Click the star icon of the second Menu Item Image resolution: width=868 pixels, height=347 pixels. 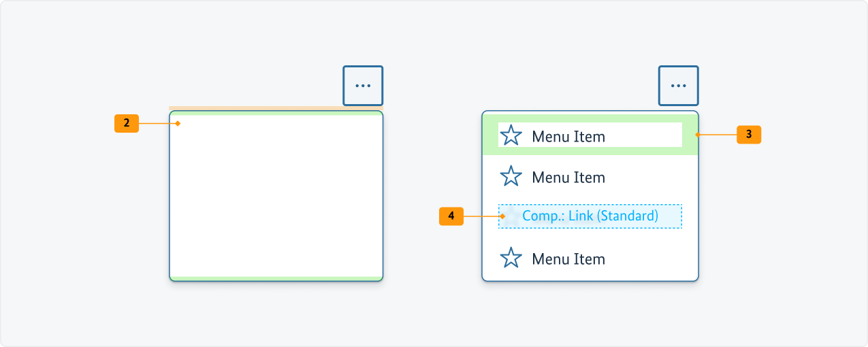click(511, 177)
